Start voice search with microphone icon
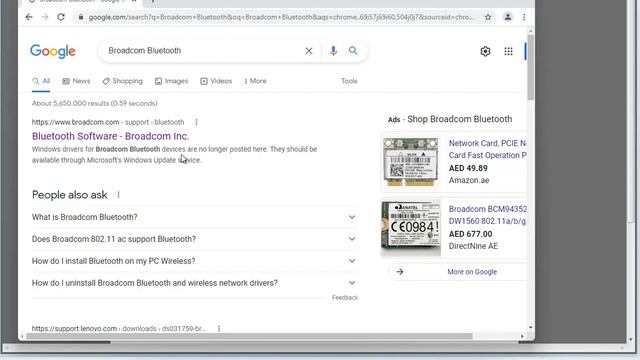Screen dimensions: 640x360 coord(333,51)
